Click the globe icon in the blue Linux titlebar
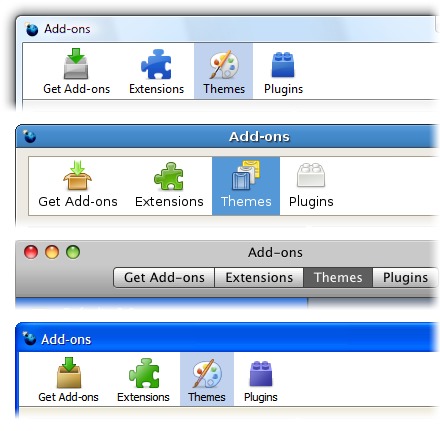The height and width of the screenshot is (431, 440). tap(29, 136)
